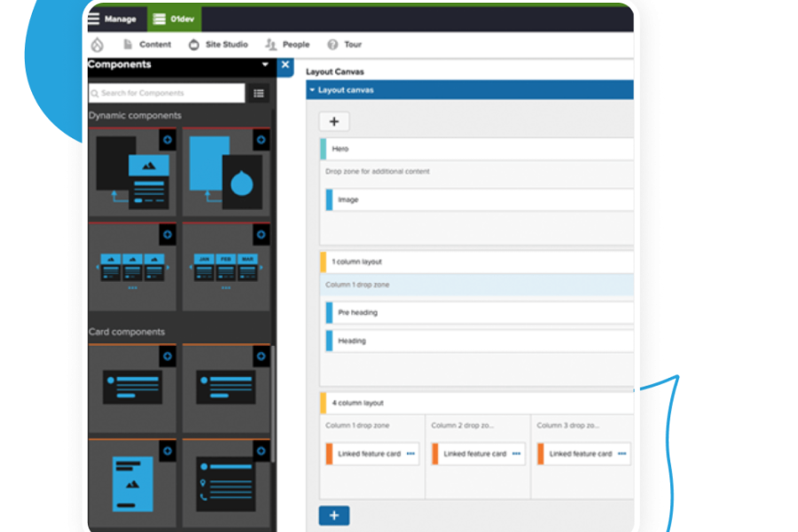
Task: Toggle the component list view icon
Action: pos(259,93)
